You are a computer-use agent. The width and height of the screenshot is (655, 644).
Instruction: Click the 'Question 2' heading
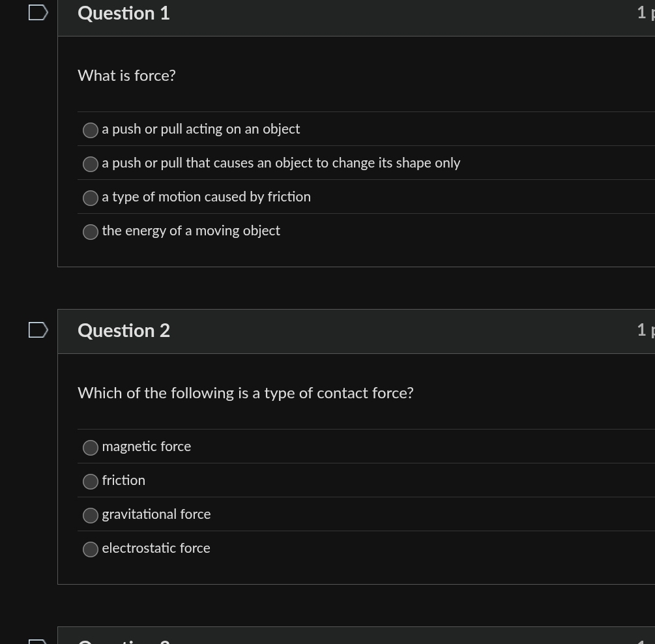tap(124, 330)
